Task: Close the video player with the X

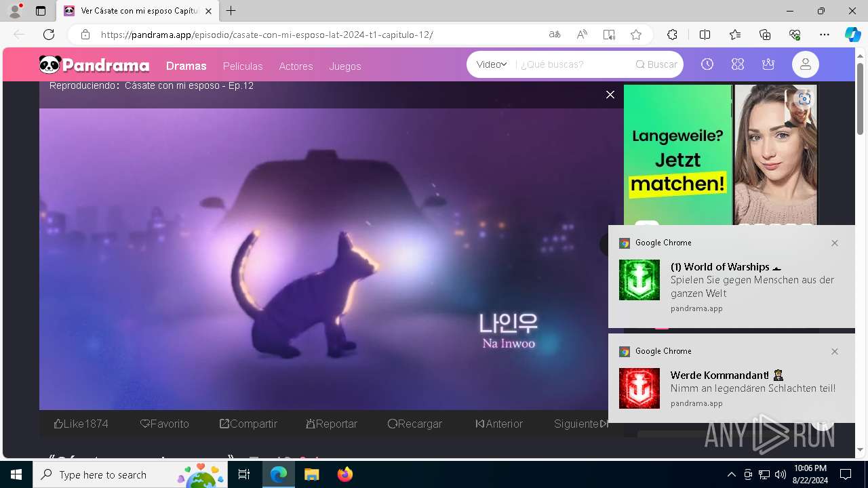Action: point(610,95)
